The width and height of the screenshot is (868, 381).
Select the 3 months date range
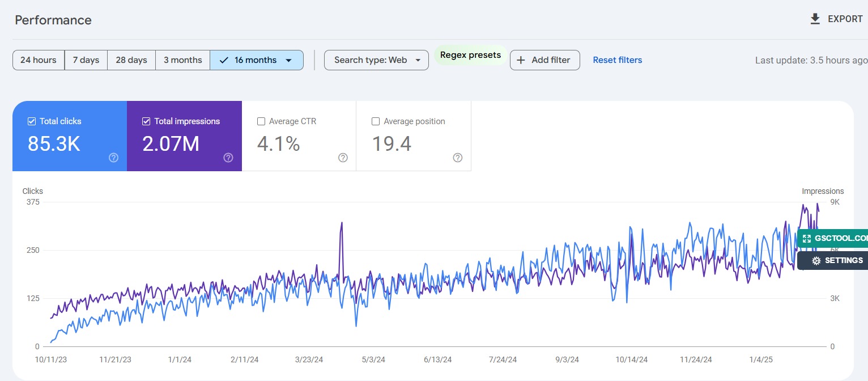[183, 60]
